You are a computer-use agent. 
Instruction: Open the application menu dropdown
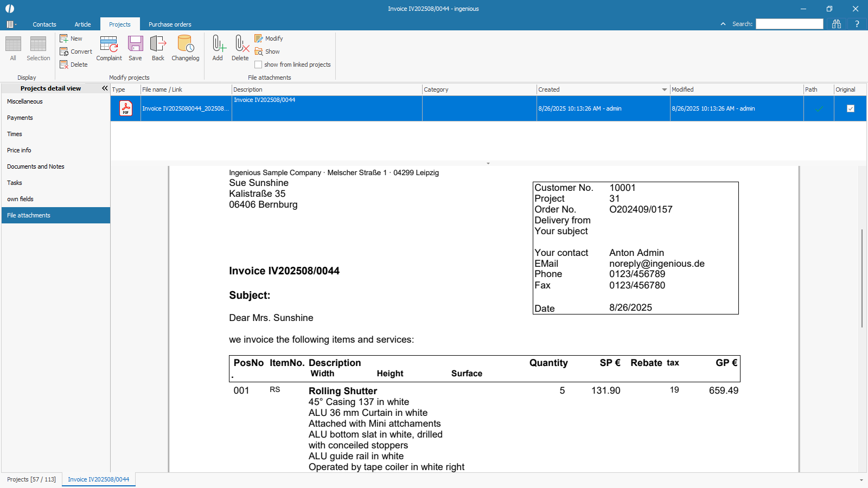pyautogui.click(x=11, y=24)
